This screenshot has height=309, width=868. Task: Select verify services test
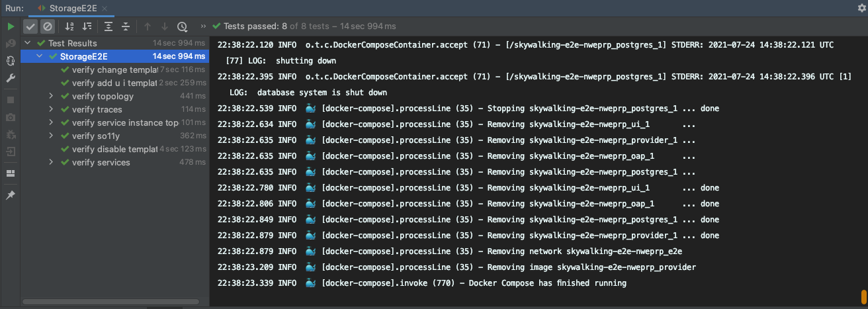tap(114, 162)
